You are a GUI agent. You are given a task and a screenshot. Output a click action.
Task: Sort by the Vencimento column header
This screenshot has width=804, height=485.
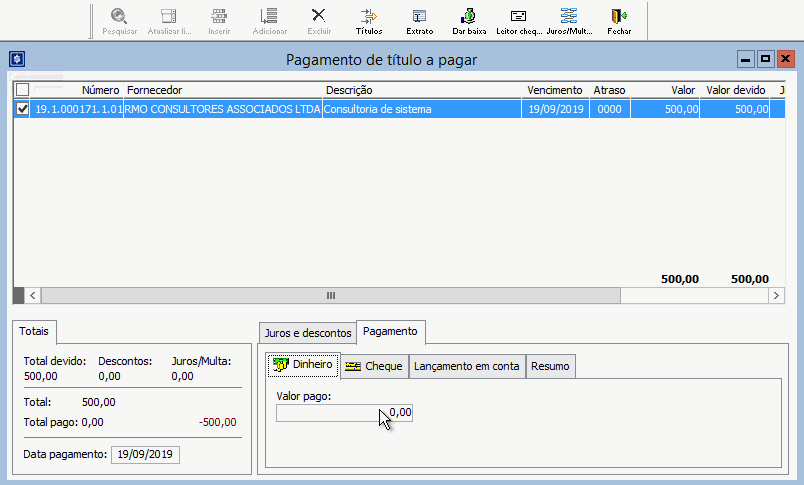554,90
